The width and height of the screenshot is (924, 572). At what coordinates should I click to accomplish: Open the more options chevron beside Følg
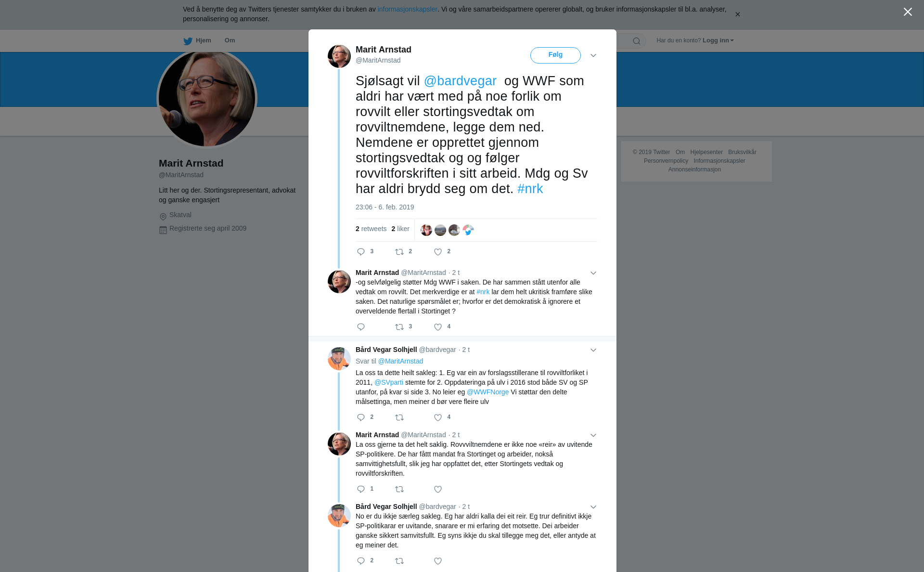[x=593, y=55]
